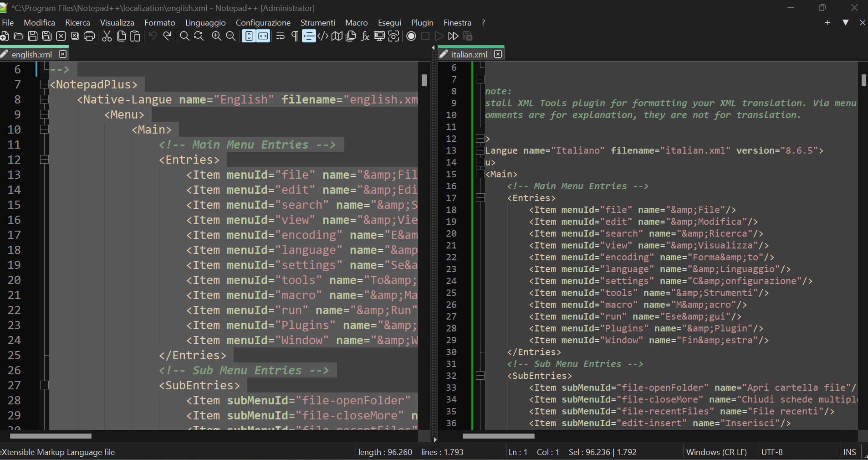
Task: Switch to the english.xml tab
Action: click(31, 54)
